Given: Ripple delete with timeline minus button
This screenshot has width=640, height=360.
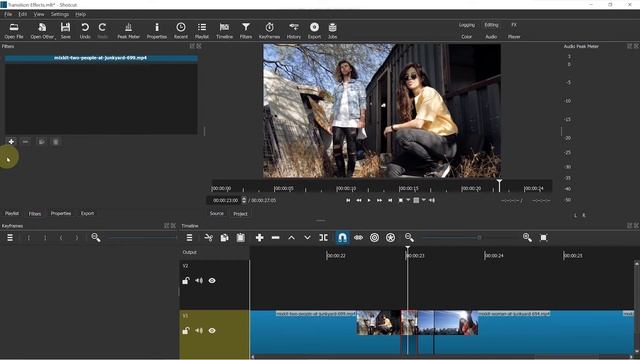Looking at the screenshot, I should (276, 238).
